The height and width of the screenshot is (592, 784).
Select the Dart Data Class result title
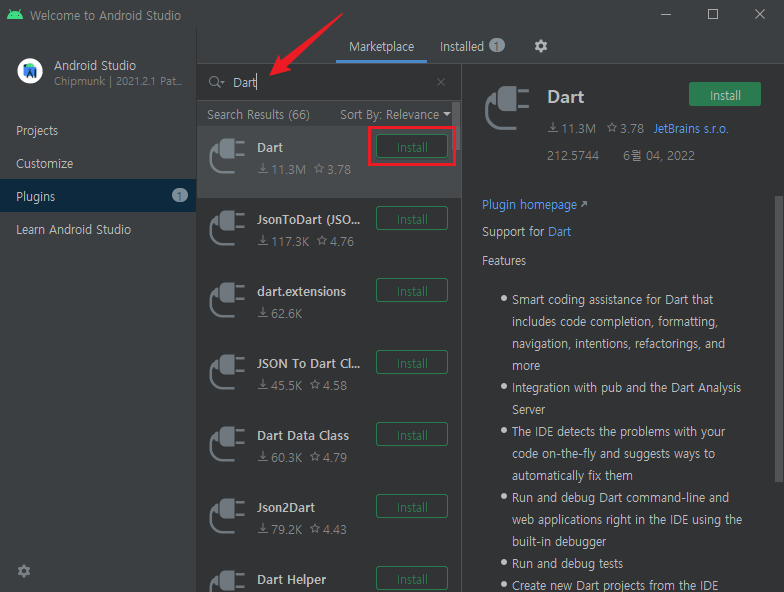tap(303, 436)
